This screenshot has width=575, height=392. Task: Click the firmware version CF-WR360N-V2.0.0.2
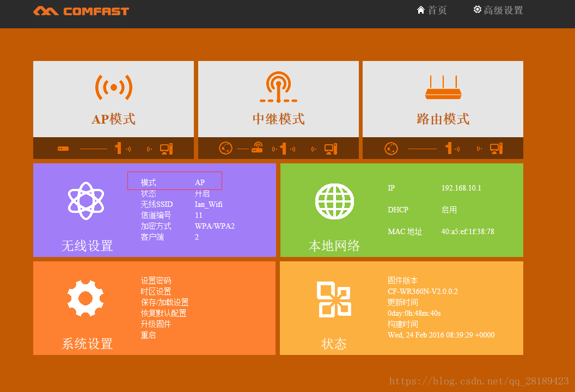click(423, 291)
